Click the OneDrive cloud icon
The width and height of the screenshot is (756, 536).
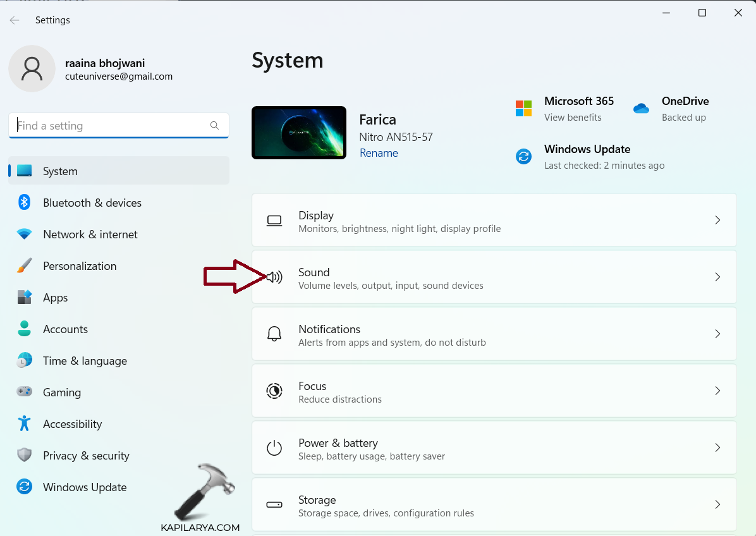pos(641,109)
